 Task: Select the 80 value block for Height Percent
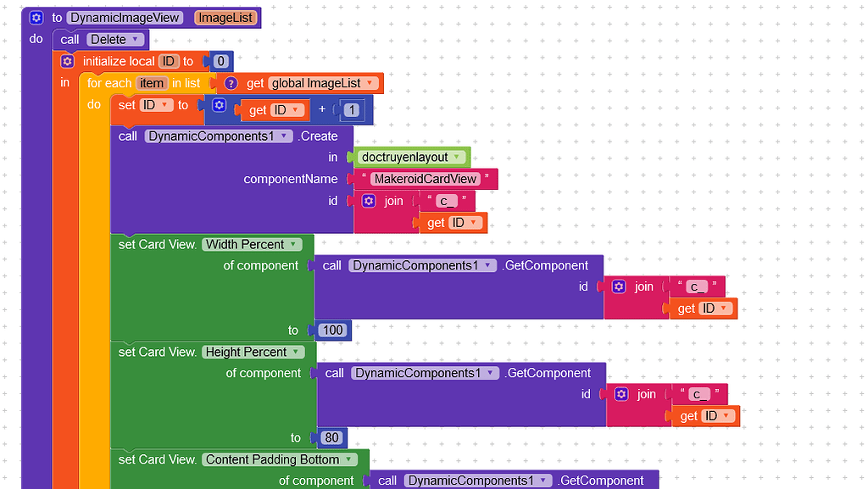tap(331, 438)
